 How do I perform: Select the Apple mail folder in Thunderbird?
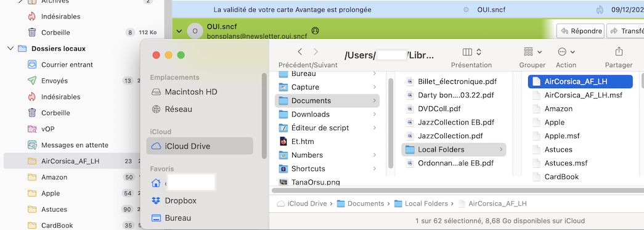[51, 194]
